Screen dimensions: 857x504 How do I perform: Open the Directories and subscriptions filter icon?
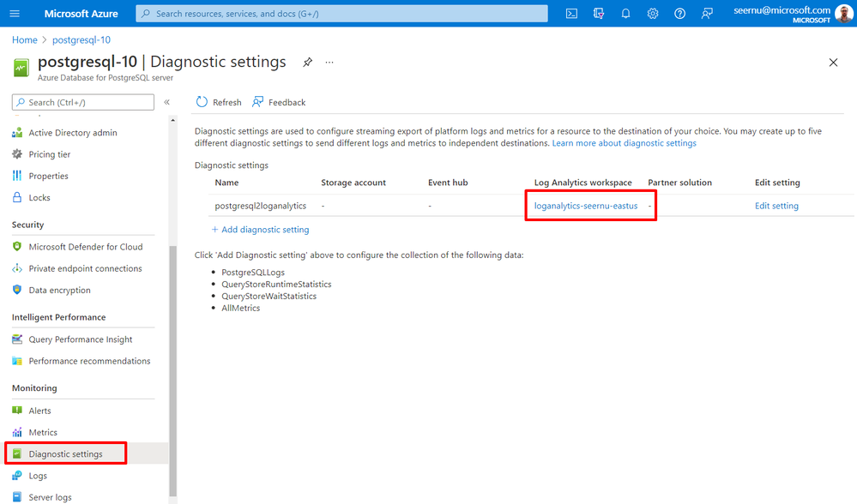coord(599,14)
